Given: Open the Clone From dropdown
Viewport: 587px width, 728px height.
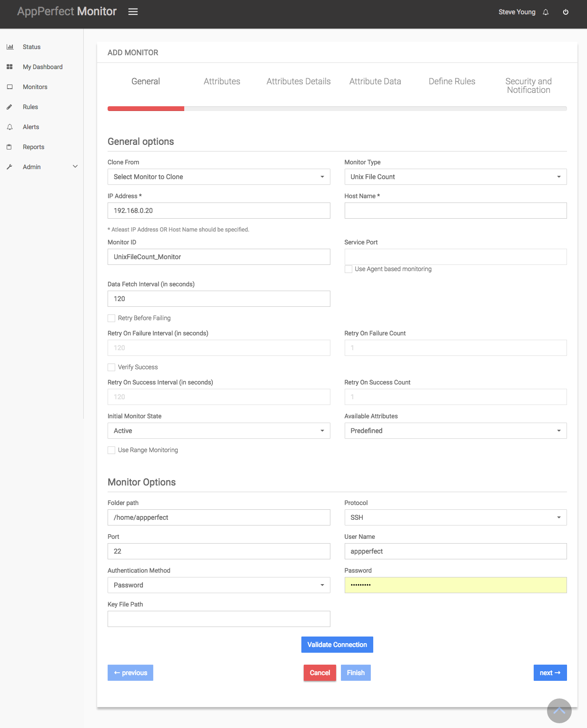Looking at the screenshot, I should pos(219,177).
